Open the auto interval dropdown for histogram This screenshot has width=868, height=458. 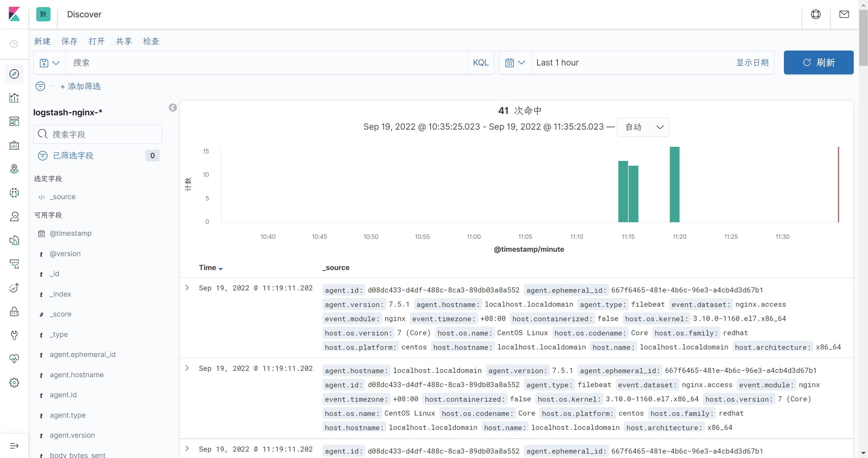point(643,127)
